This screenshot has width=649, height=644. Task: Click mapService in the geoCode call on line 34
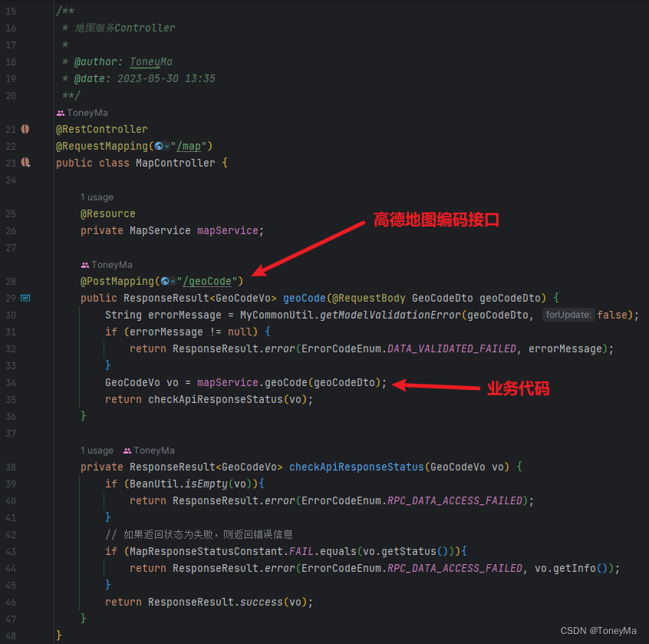(228, 383)
